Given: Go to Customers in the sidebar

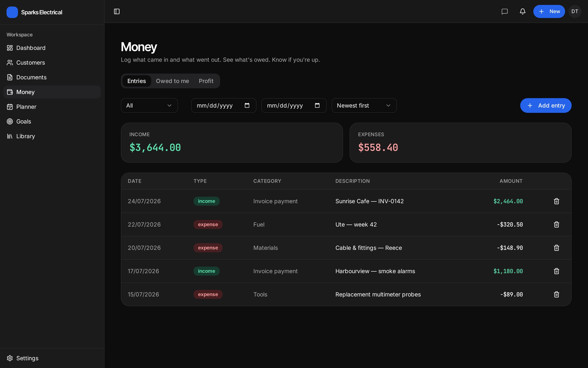Looking at the screenshot, I should click(52, 63).
